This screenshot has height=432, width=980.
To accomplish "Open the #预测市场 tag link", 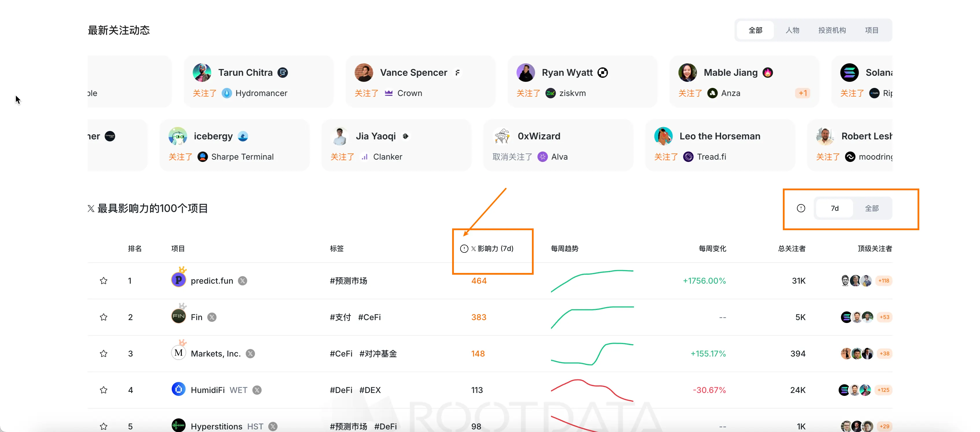I will click(348, 280).
